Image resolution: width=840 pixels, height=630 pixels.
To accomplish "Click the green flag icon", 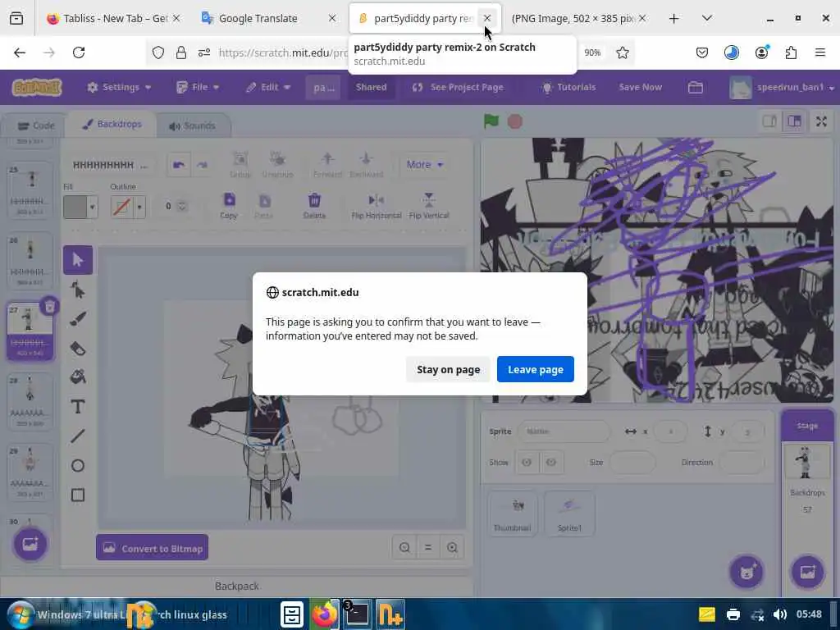I will [x=491, y=121].
